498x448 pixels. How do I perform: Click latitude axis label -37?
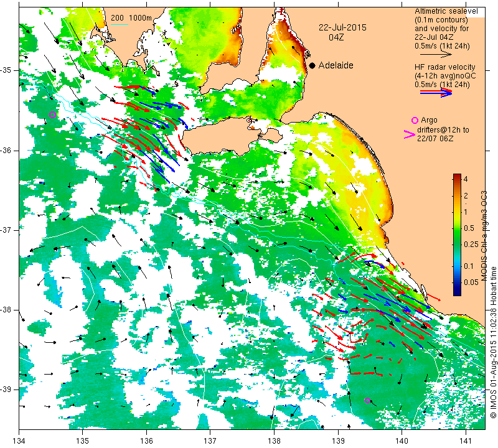(x=6, y=229)
